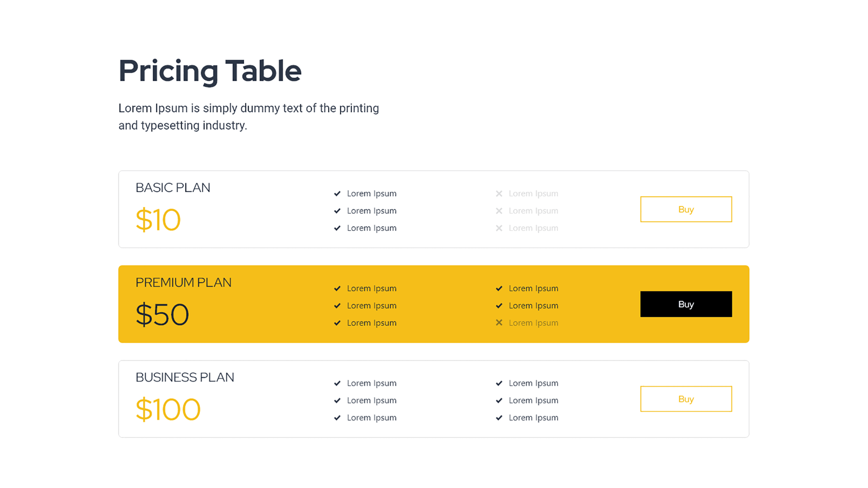Click the bottom X icon in Basic Plan
Viewport: 868px width, 488px height.
pos(499,228)
